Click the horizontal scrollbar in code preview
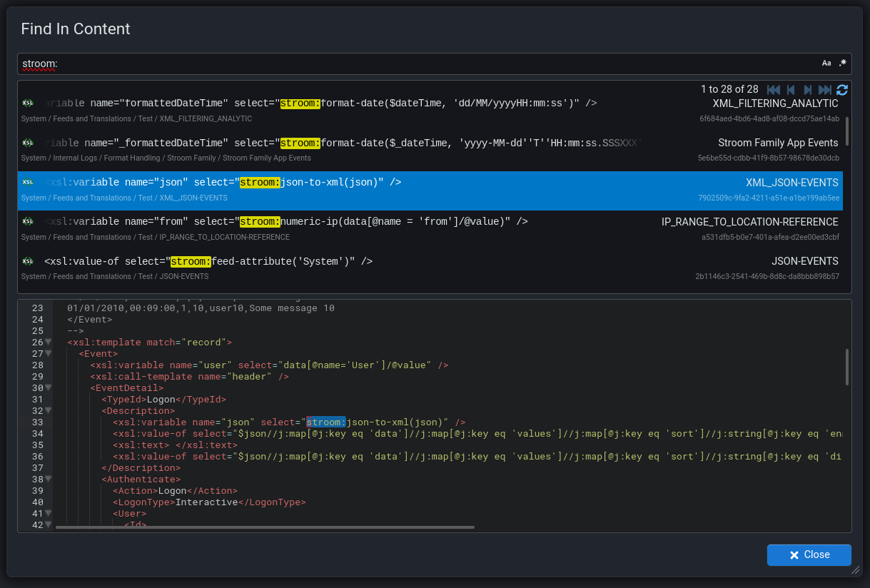This screenshot has height=588, width=870. click(x=264, y=527)
